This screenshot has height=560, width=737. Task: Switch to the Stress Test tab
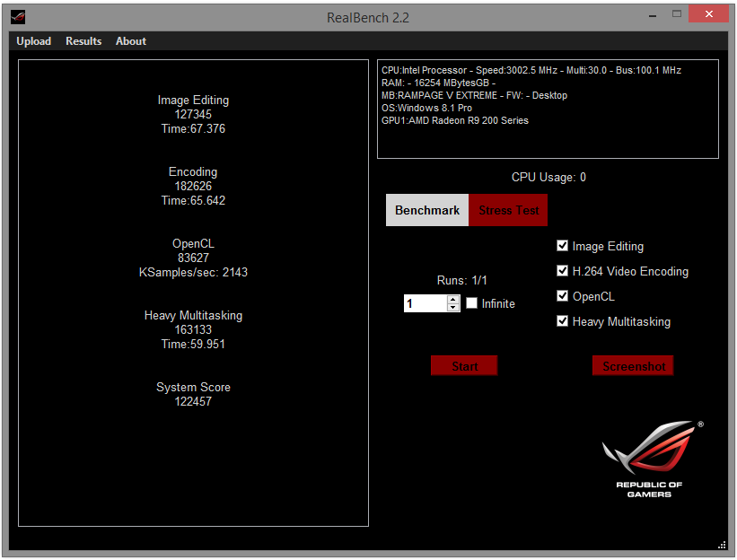tap(508, 210)
